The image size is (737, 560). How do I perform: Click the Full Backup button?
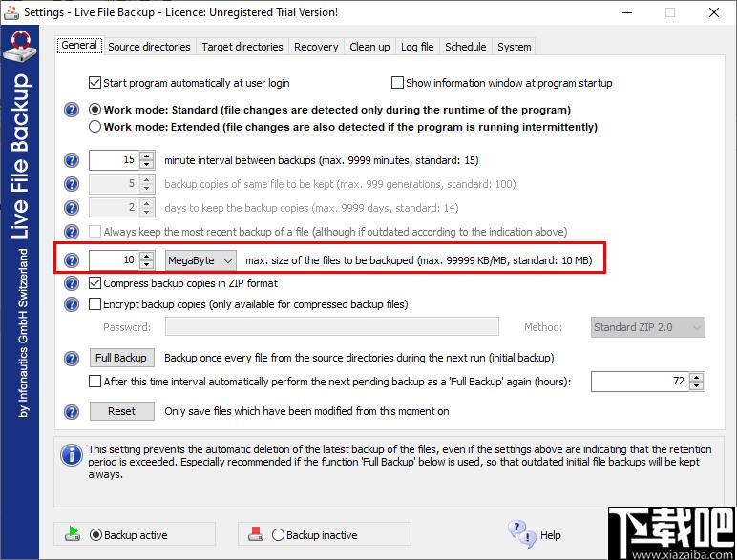(x=121, y=358)
